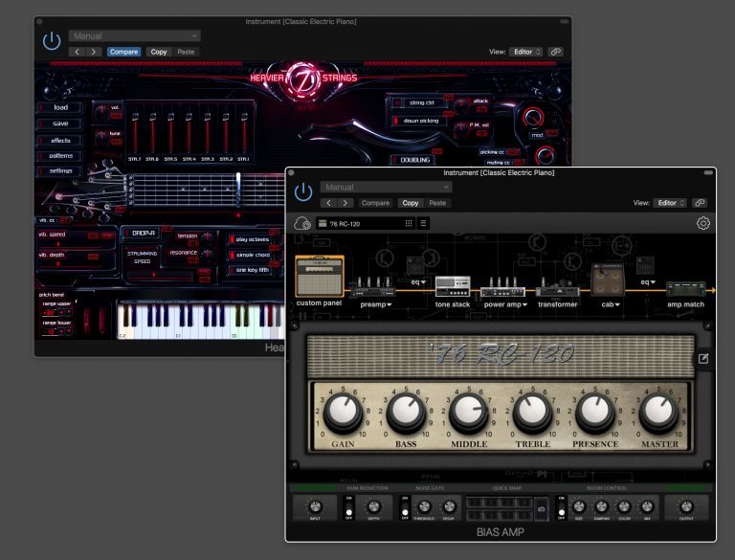Screen dimensions: 735x560
Task: Open the View Editor dropdown in BIAS AMP
Action: pyautogui.click(x=670, y=203)
